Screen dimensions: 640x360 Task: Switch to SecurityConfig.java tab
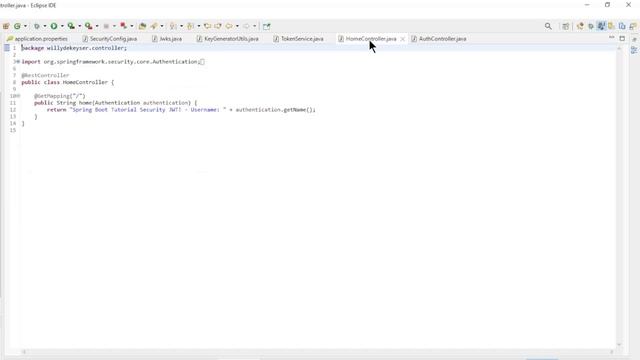pos(109,39)
